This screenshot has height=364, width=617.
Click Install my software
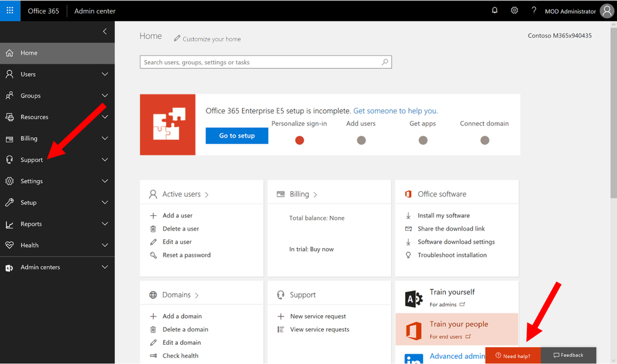point(443,215)
